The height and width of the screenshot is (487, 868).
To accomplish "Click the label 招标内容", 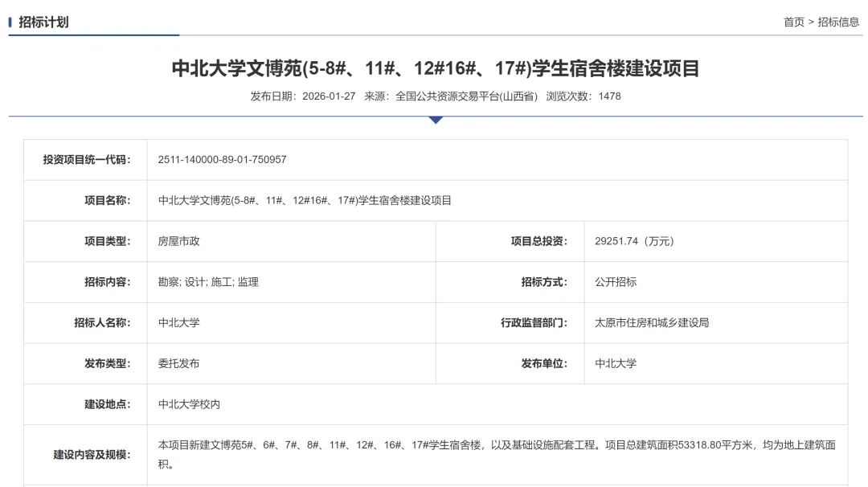I will (108, 282).
